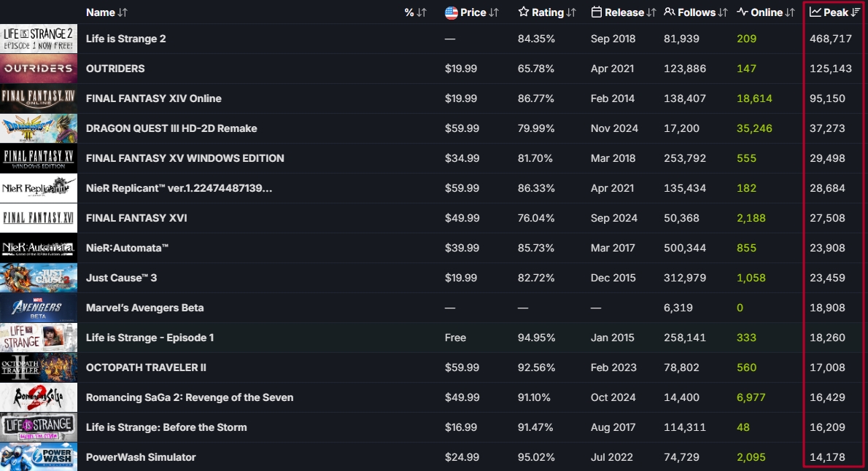Screen dimensions: 868x471
Task: Open the Marvel's Avengers Beta thumbnail
Action: (x=39, y=308)
